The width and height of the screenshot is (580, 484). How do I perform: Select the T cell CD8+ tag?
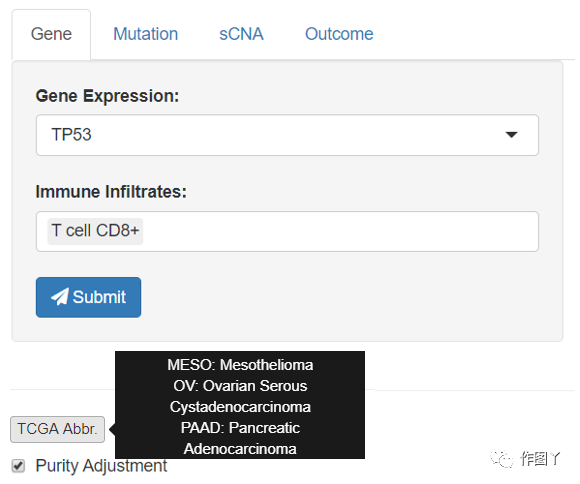95,231
